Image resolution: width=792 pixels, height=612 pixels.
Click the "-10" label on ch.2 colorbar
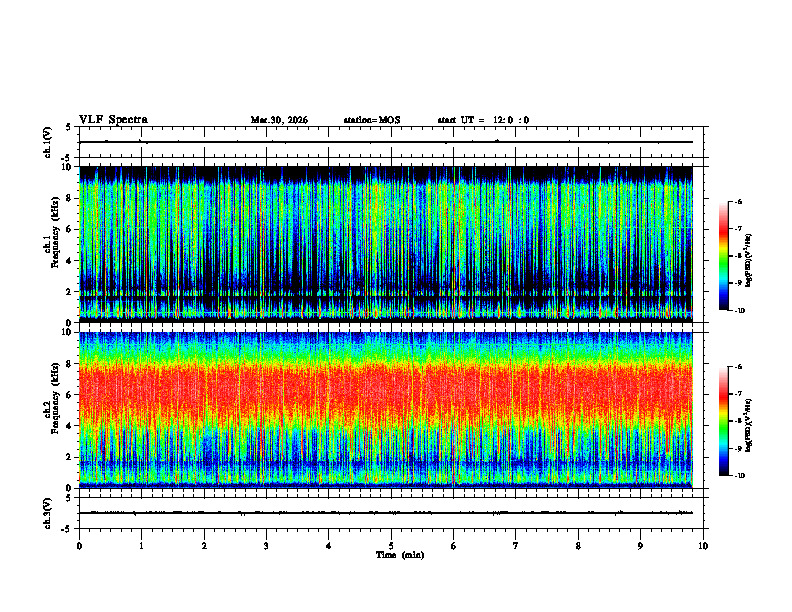[739, 476]
